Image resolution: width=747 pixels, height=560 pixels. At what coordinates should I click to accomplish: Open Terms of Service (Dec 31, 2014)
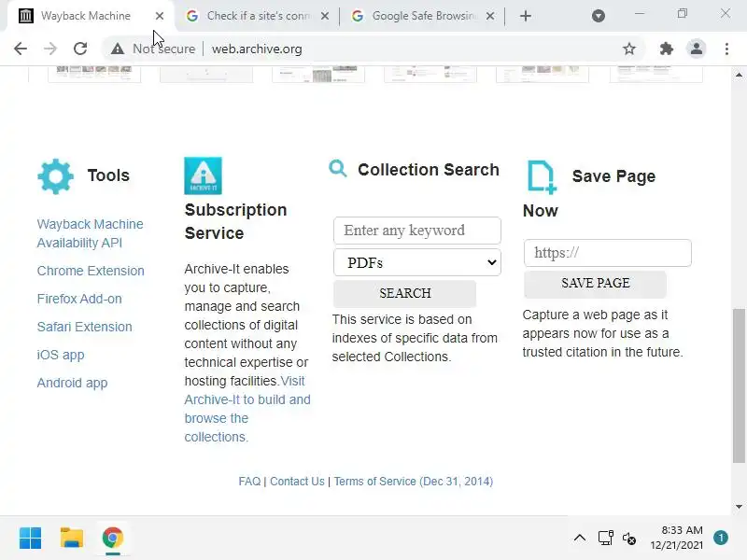click(x=414, y=482)
